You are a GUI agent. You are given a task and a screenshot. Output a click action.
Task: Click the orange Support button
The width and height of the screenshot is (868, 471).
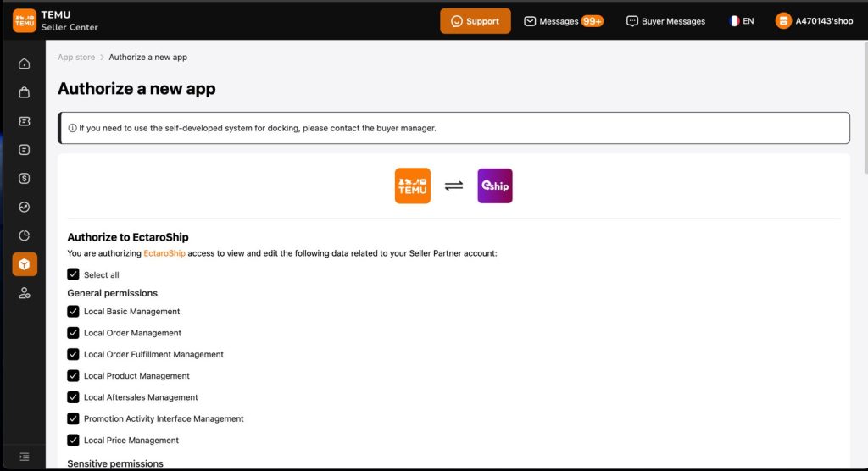coord(475,21)
